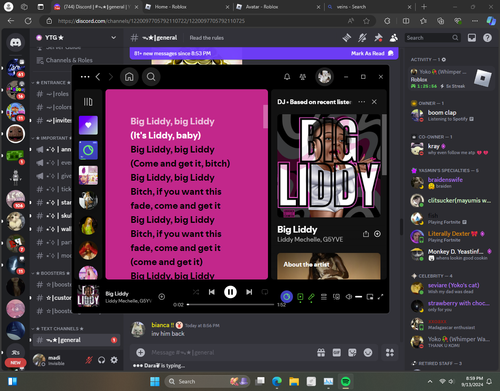
Task: Seek on the song progress bar
Action: coord(230,304)
